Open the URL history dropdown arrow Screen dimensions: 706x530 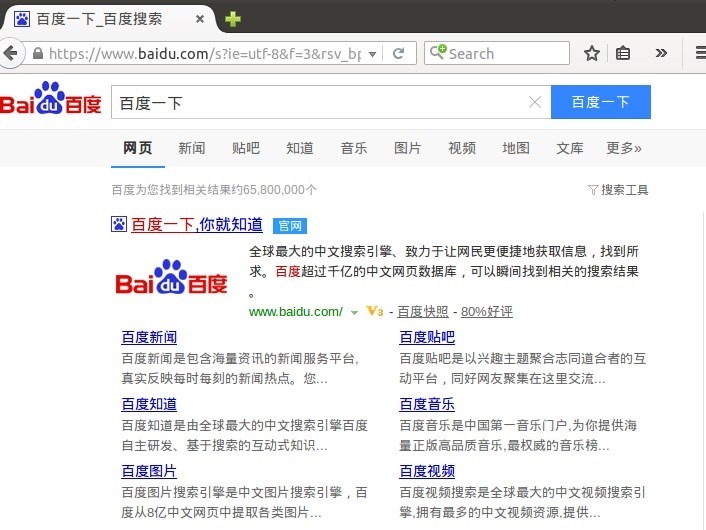(x=372, y=54)
